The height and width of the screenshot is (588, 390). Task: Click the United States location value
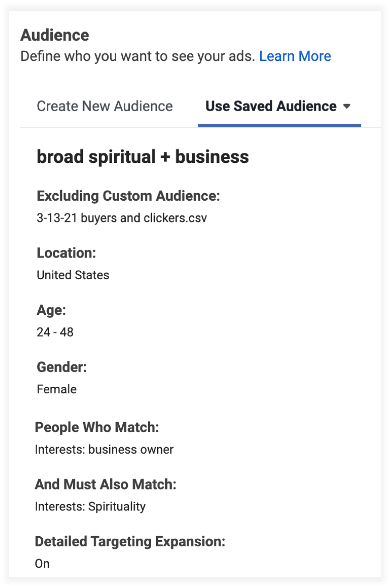tap(73, 275)
